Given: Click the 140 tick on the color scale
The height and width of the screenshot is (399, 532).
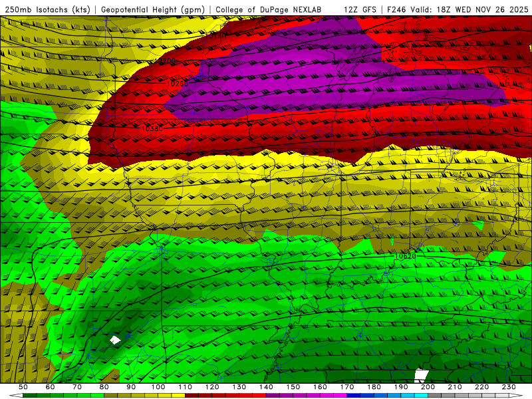Looking at the screenshot, I should click(x=266, y=387).
